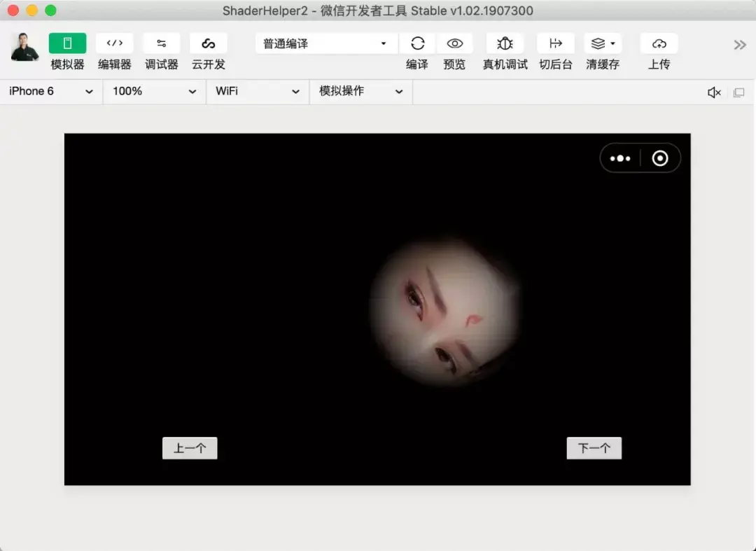Open the capsule ••• menu in the mini-program
This screenshot has height=551, width=756.
click(620, 158)
